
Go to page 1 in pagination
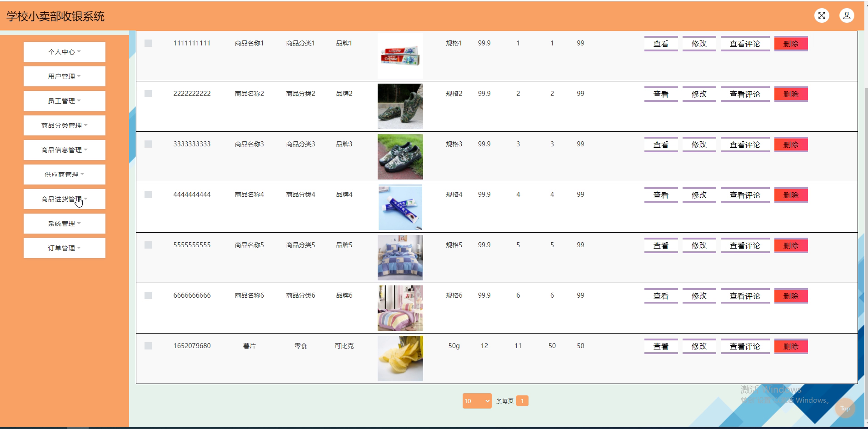pyautogui.click(x=522, y=401)
